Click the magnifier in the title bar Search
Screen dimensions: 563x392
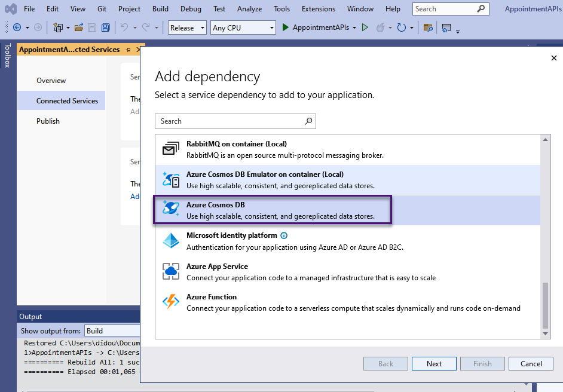(481, 8)
